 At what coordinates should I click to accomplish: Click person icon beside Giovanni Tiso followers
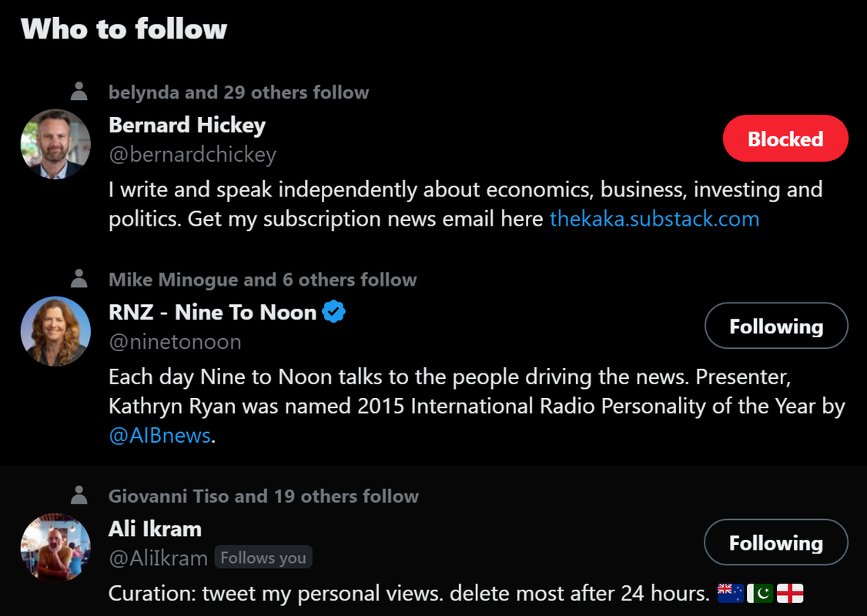point(79,496)
